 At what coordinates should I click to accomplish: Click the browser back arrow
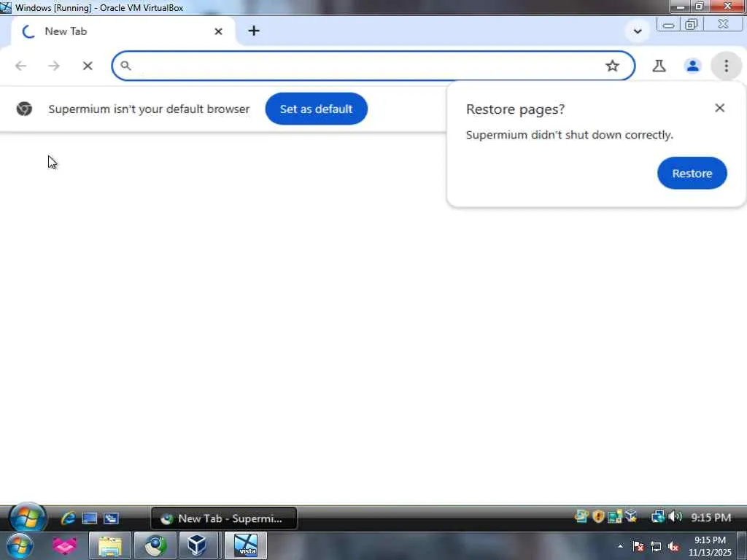click(20, 66)
